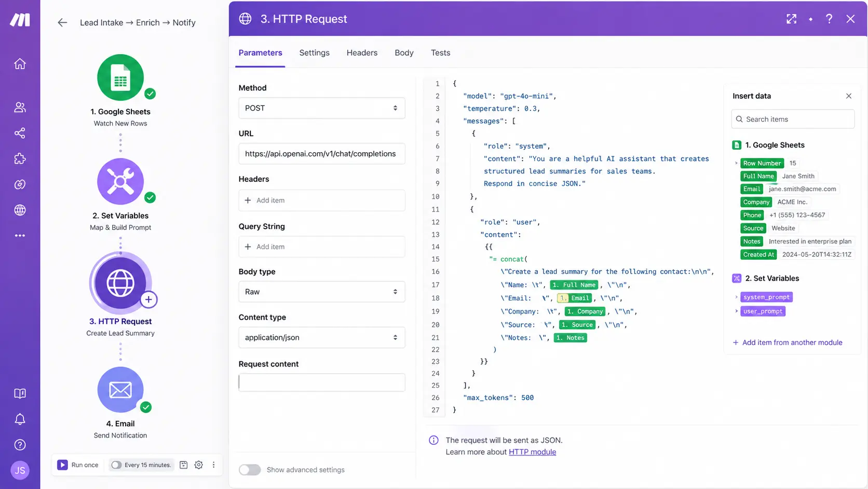Add item under Query String

(322, 247)
